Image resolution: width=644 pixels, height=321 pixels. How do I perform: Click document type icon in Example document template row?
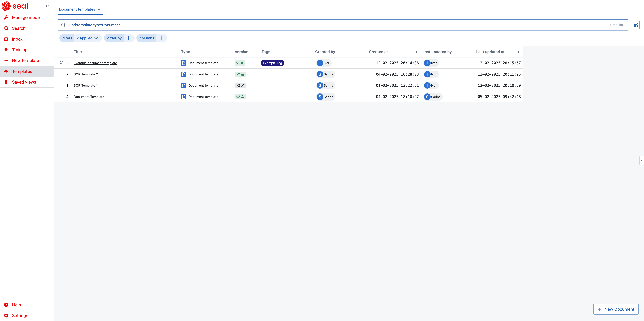pyautogui.click(x=184, y=63)
